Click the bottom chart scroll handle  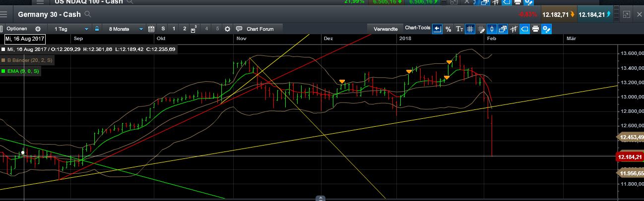(x=321, y=198)
